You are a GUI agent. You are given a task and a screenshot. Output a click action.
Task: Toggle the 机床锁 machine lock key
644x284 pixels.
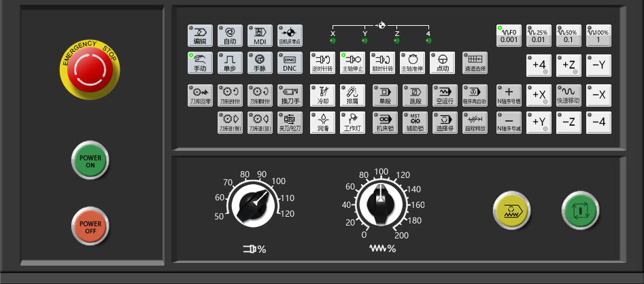pos(385,122)
